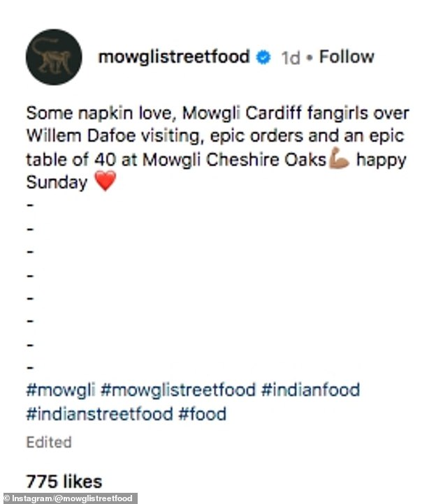The width and height of the screenshot is (443, 504).
Task: Click the red heart emoji
Action: click(106, 181)
